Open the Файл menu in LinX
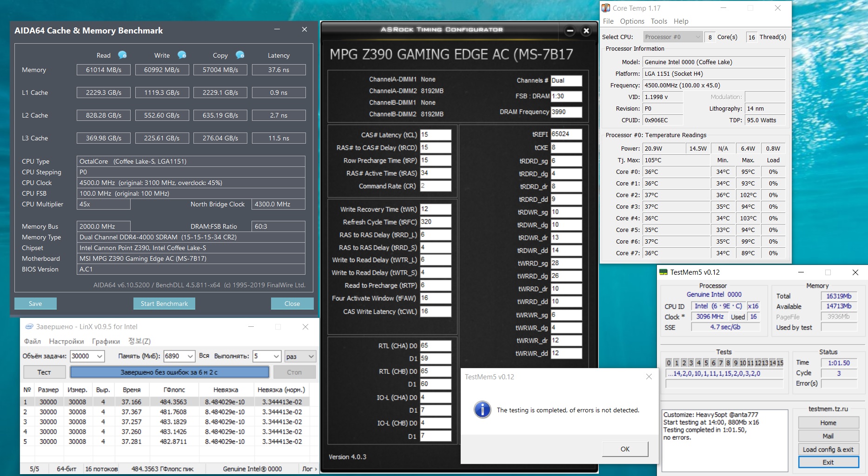 (33, 341)
